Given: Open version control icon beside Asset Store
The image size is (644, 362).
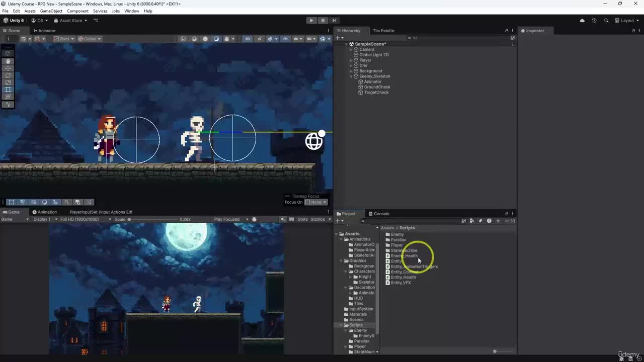Looking at the screenshot, I should point(96,21).
